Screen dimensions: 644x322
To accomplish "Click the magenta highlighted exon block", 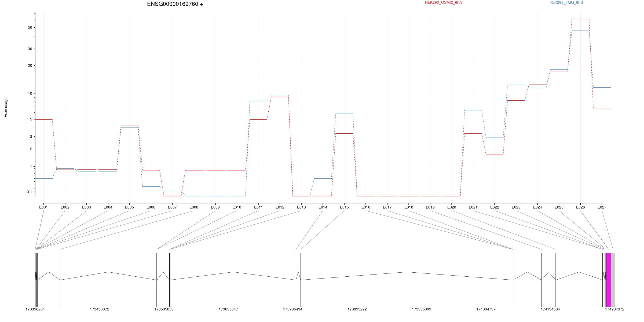I will point(609,280).
